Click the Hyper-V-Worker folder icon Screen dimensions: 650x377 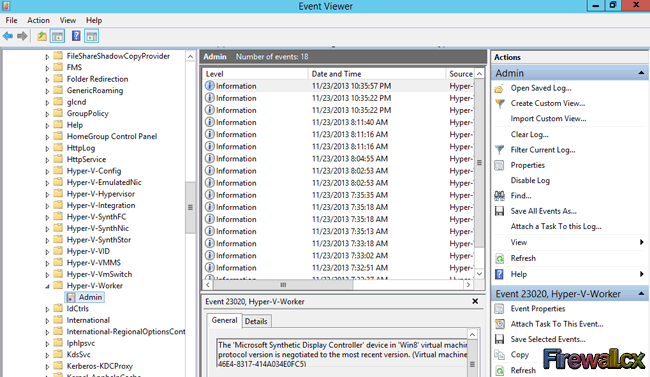(x=58, y=285)
